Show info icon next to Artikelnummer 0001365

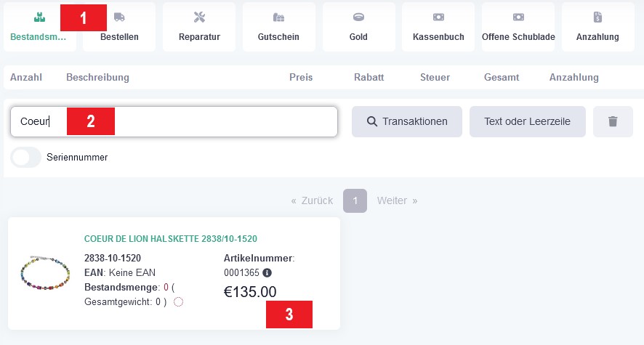[267, 273]
